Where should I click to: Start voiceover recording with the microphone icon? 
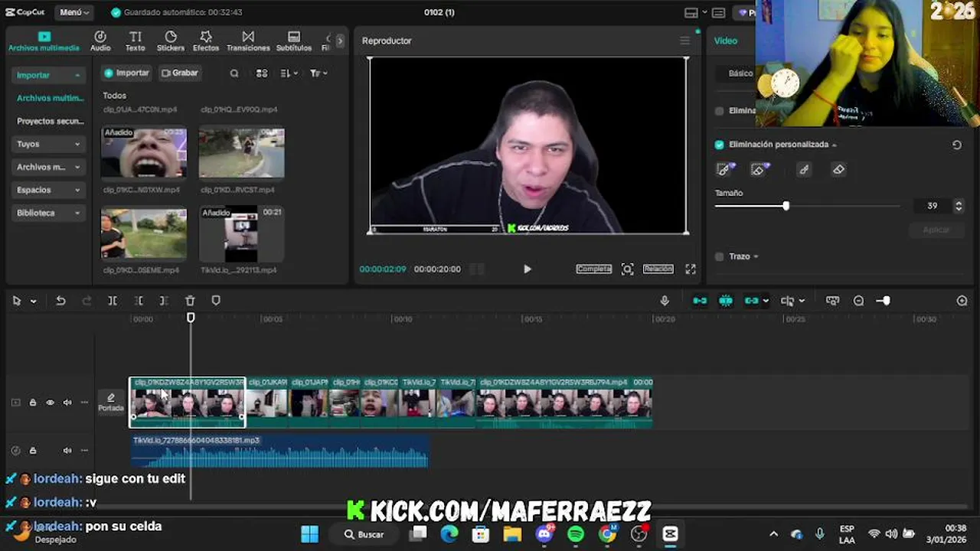[x=665, y=301]
